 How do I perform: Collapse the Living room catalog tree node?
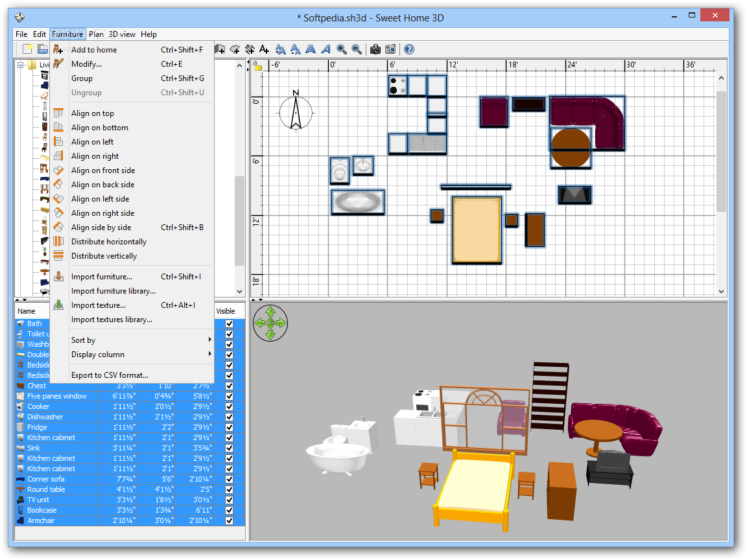point(21,65)
